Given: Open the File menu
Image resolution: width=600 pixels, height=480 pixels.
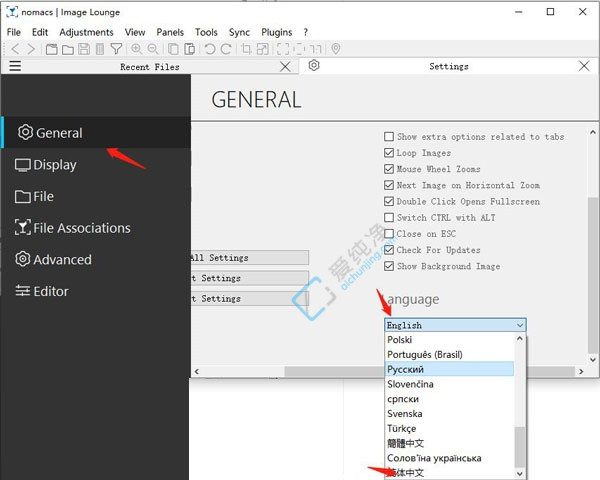Looking at the screenshot, I should pos(14,32).
